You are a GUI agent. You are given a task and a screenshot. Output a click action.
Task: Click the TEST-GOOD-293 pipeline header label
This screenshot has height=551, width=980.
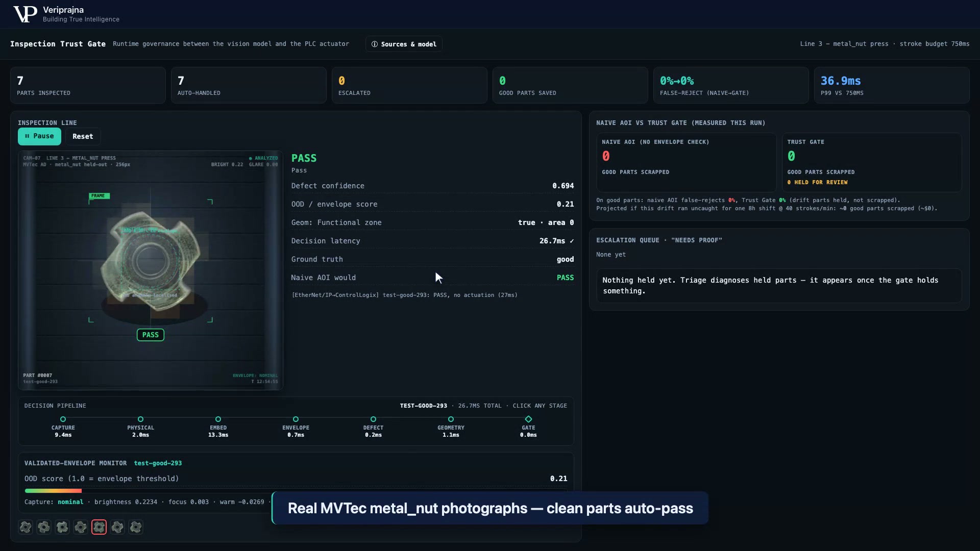tap(423, 406)
